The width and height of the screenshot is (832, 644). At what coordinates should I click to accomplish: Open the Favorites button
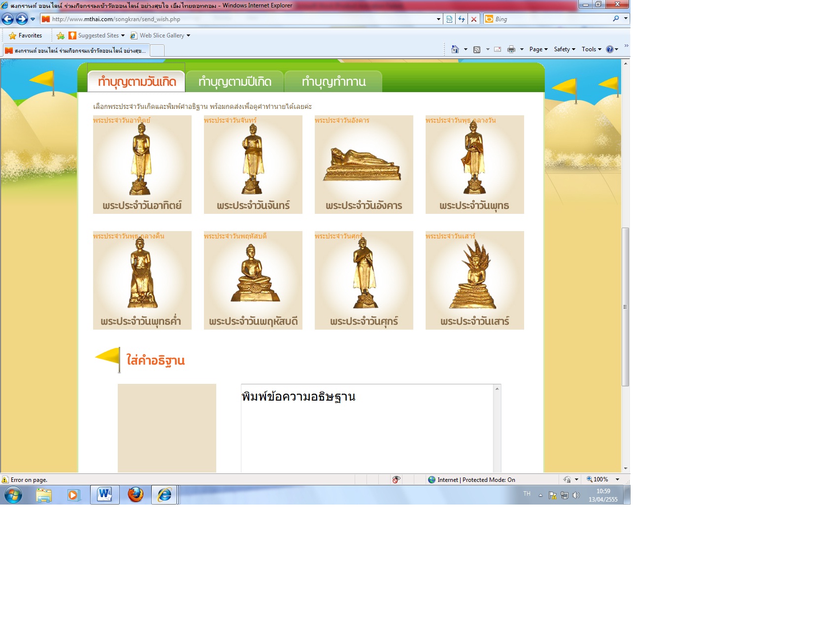click(x=26, y=35)
